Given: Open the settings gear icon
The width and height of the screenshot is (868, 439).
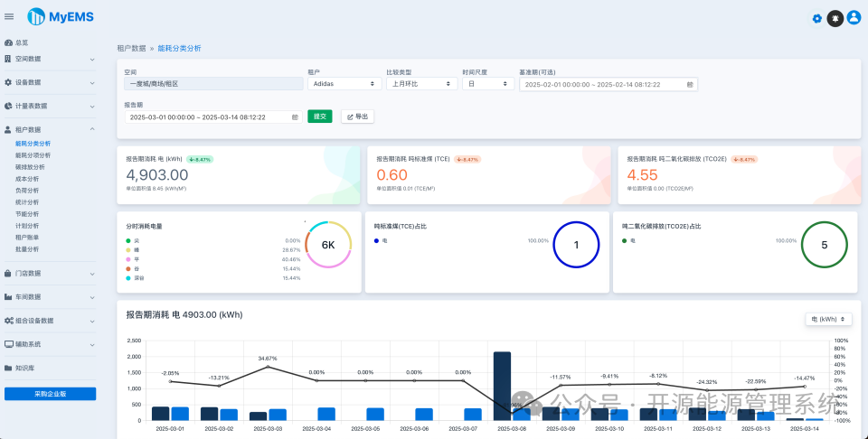Looking at the screenshot, I should tap(817, 19).
